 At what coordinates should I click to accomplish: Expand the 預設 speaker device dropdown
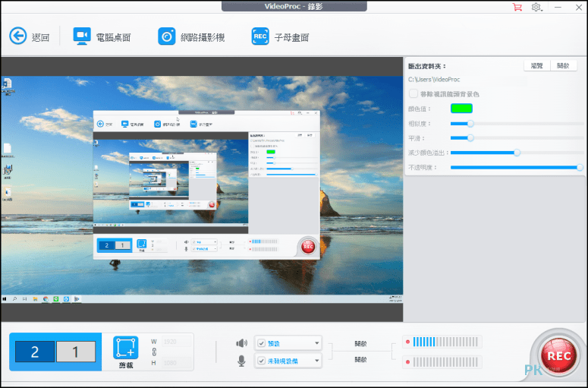(x=317, y=343)
